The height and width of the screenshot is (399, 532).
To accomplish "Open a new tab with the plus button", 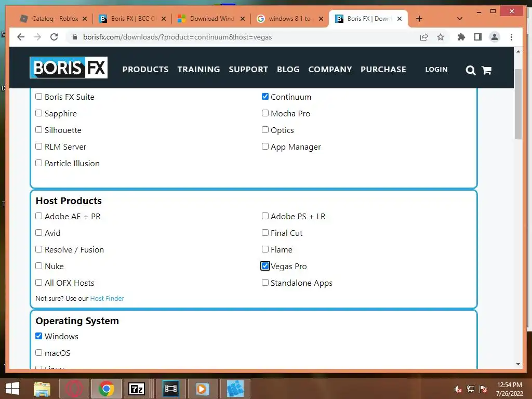I will [419, 19].
